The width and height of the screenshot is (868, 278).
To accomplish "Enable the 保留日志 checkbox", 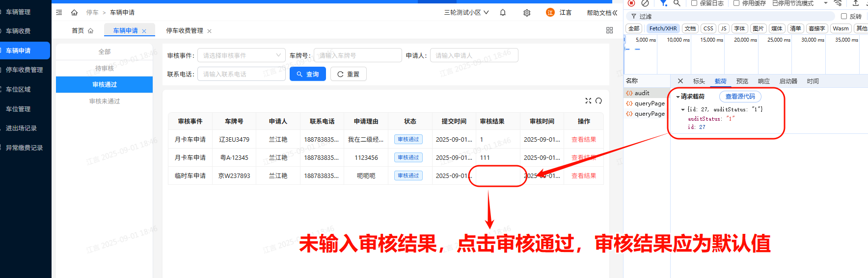I will coord(694,3).
